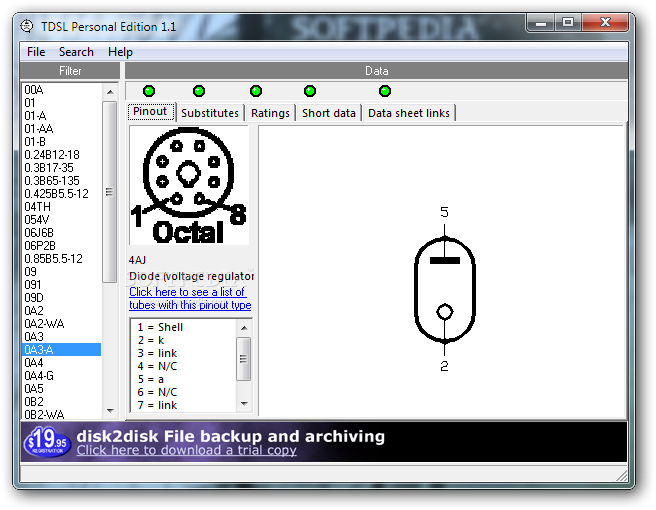The height and width of the screenshot is (510, 656).
Task: Select tube 054V in the list
Action: tap(62, 220)
